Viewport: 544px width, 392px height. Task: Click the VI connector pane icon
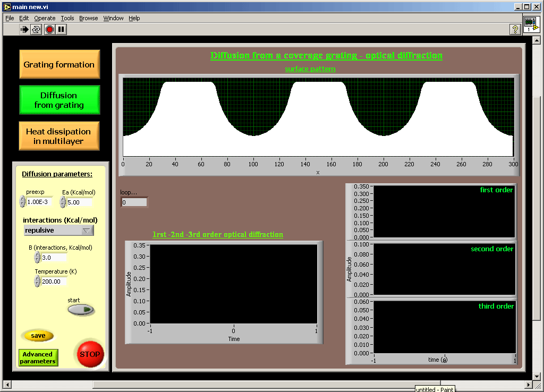pyautogui.click(x=531, y=24)
